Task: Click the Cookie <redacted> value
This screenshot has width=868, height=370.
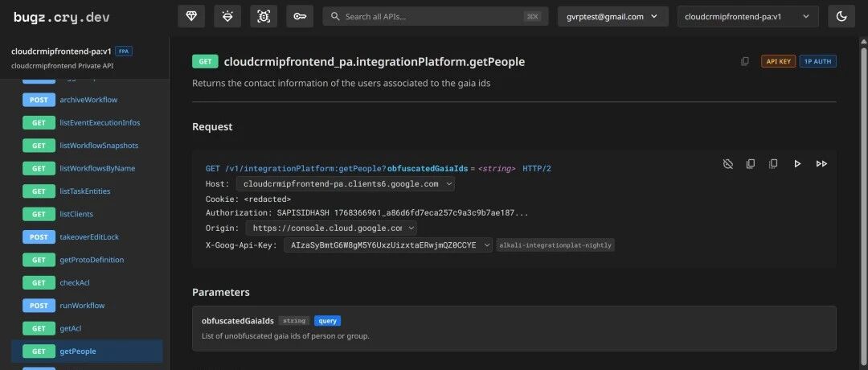Action: 268,199
